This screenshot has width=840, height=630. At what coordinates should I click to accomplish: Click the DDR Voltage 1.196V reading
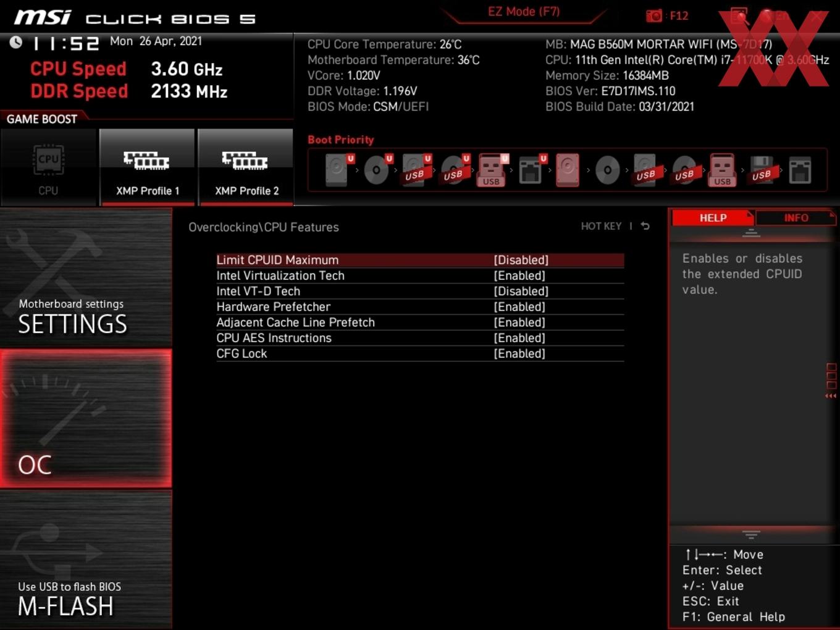click(363, 91)
